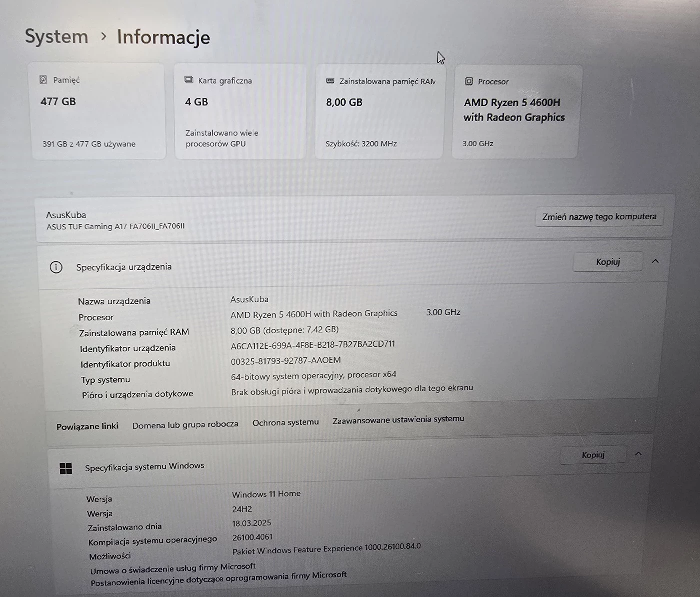Click Zainstalowano wiele procesorów GPU text
Image resolution: width=700 pixels, height=597 pixels.
222,138
